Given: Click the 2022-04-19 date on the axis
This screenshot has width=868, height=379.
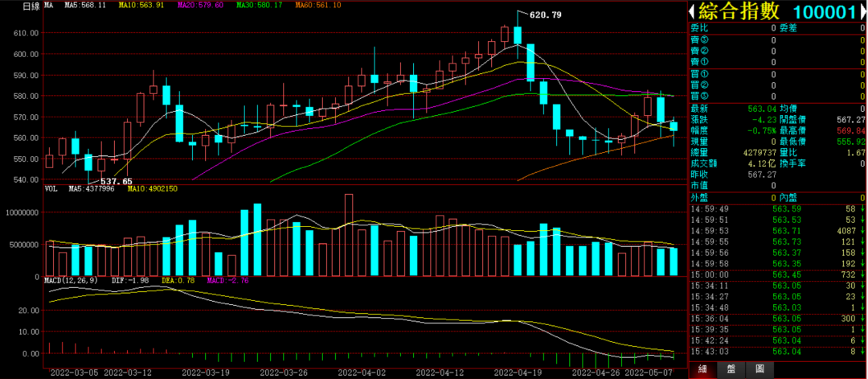Looking at the screenshot, I should pos(518,373).
